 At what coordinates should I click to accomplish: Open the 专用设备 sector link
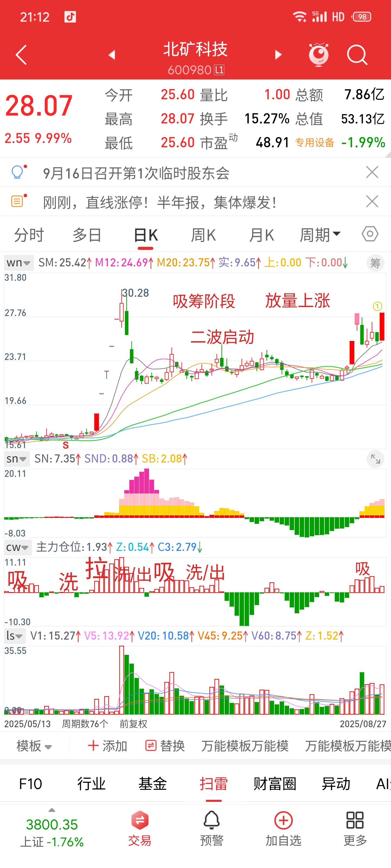[314, 142]
